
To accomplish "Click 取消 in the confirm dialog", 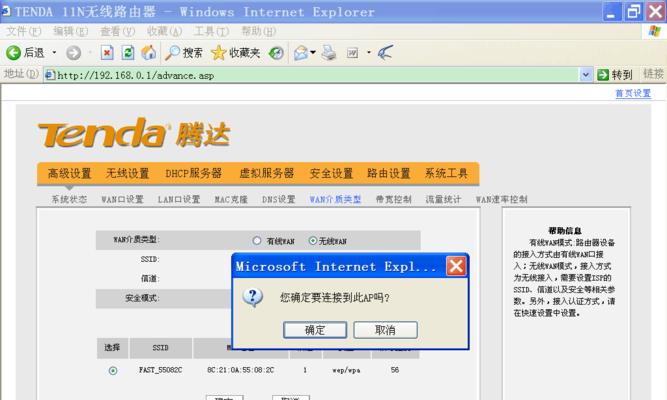I will pos(385,330).
